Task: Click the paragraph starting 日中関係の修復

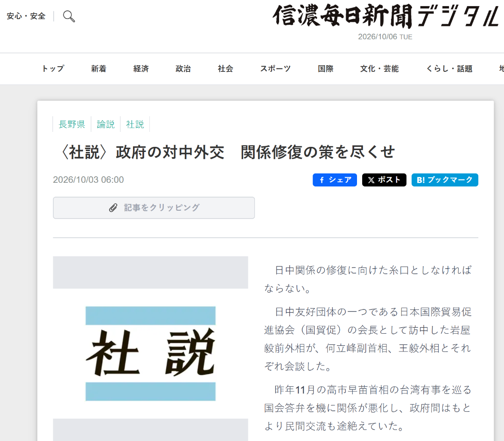Action: click(368, 279)
